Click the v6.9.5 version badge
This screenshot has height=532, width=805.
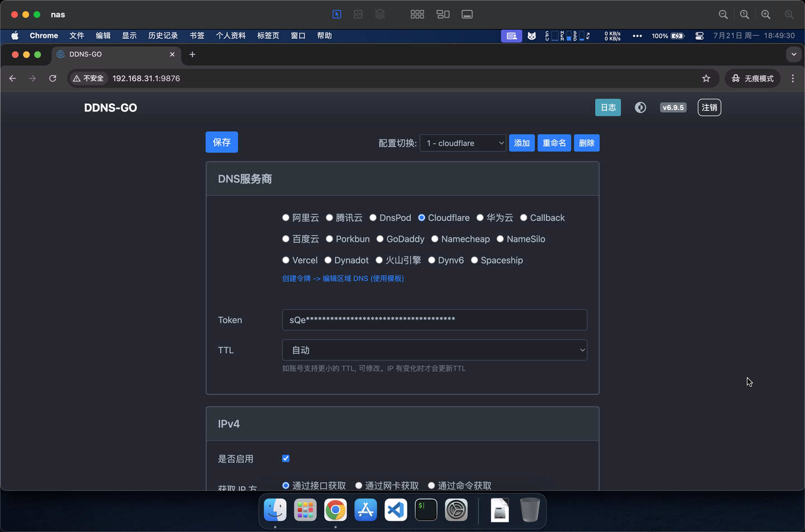(x=673, y=107)
